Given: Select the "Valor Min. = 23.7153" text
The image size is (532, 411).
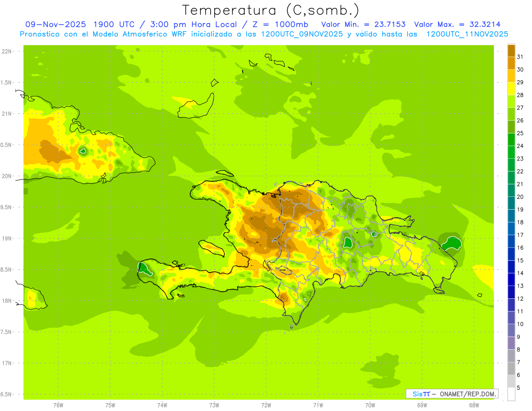Looking at the screenshot, I should (x=364, y=24).
